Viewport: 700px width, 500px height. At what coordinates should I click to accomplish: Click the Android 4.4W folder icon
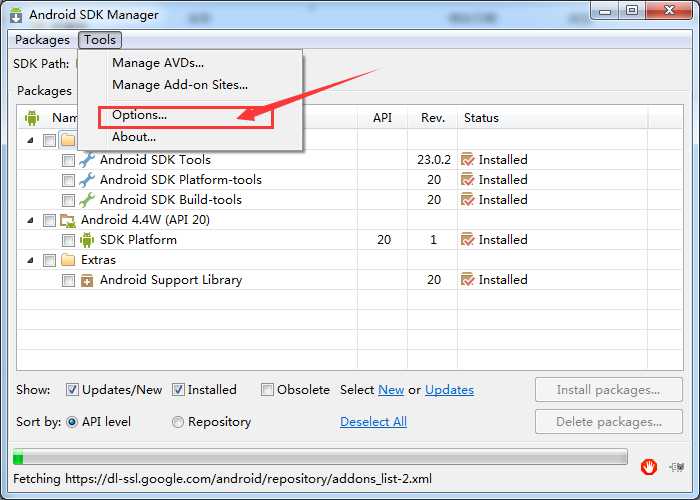pos(68,220)
